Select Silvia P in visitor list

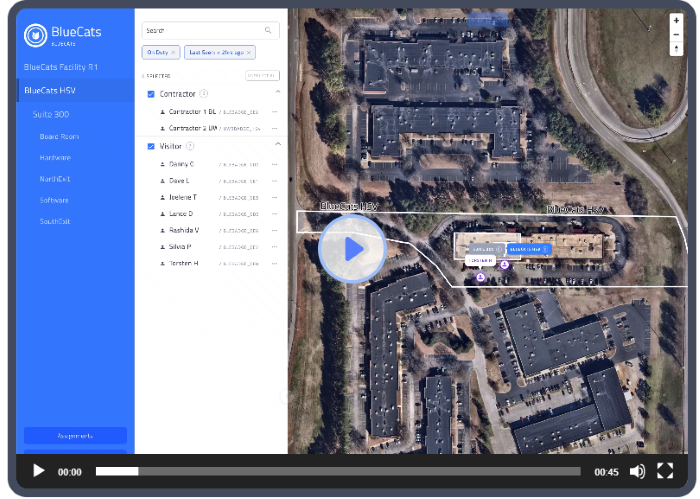point(180,247)
